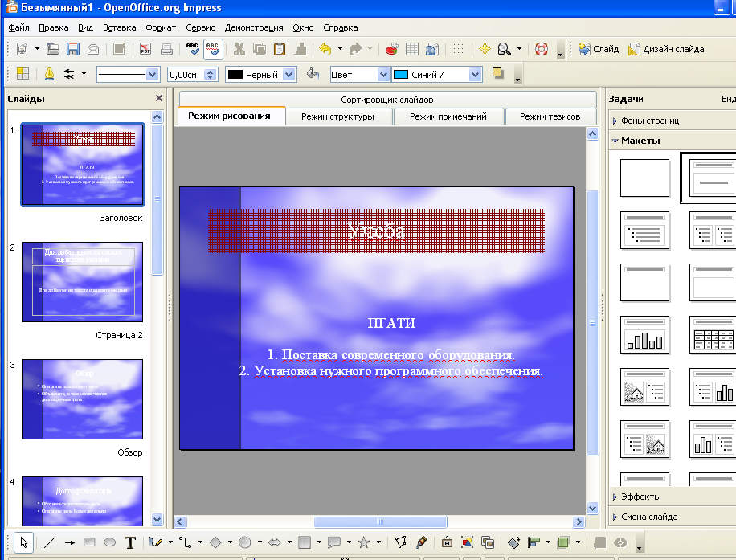This screenshot has width=736, height=560.
Task: Click the vertical scrollbar down arrow in editor
Action: [592, 508]
